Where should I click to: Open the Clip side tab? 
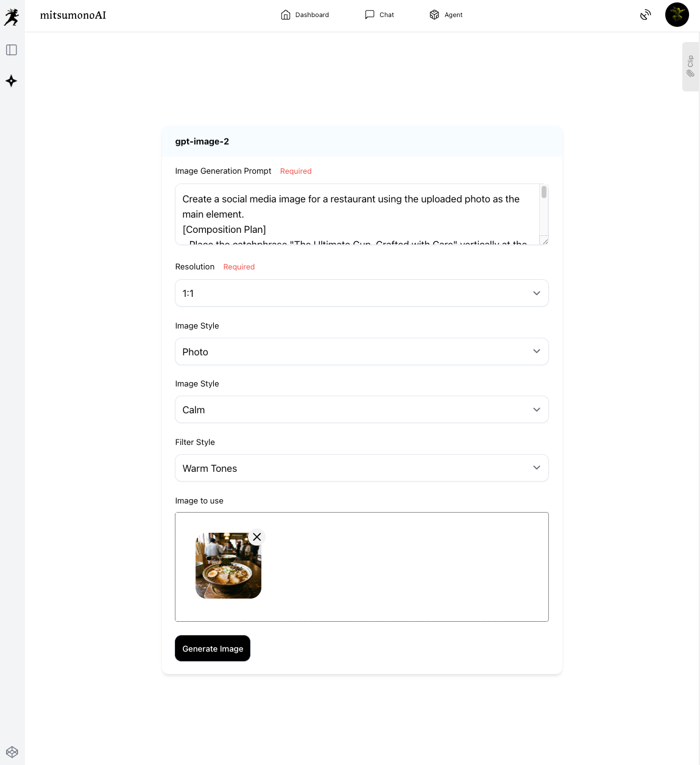click(x=690, y=66)
